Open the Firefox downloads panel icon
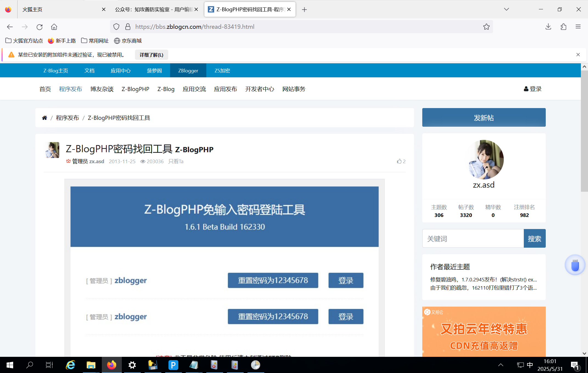Image resolution: width=588 pixels, height=373 pixels. pyautogui.click(x=548, y=27)
